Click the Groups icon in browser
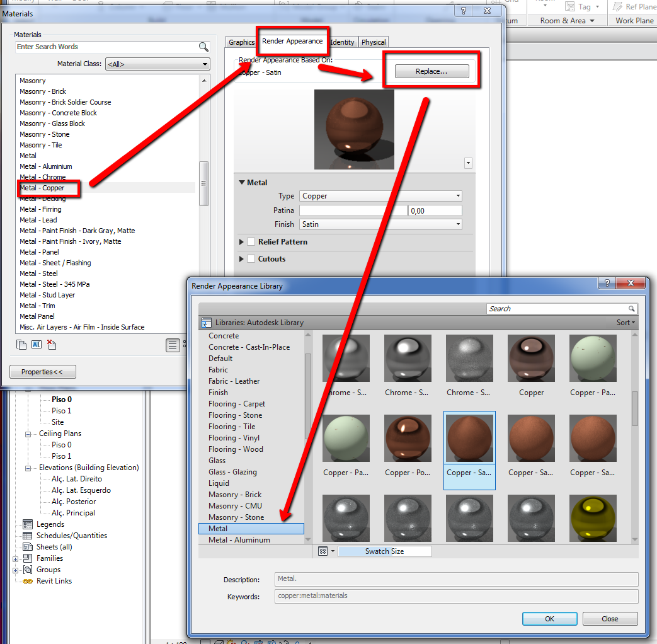The width and height of the screenshot is (657, 644). [28, 570]
